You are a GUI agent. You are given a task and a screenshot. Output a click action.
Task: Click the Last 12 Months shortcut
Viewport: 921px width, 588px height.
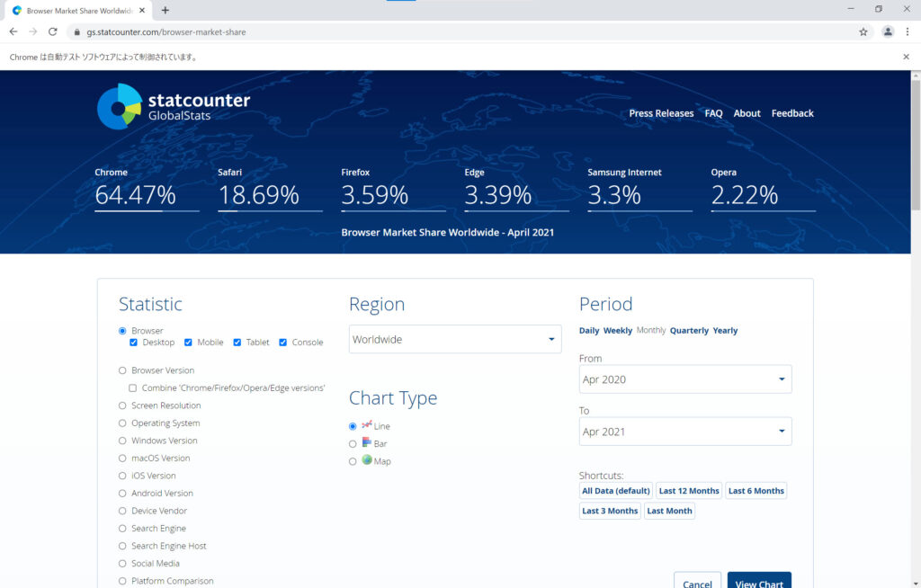(688, 491)
